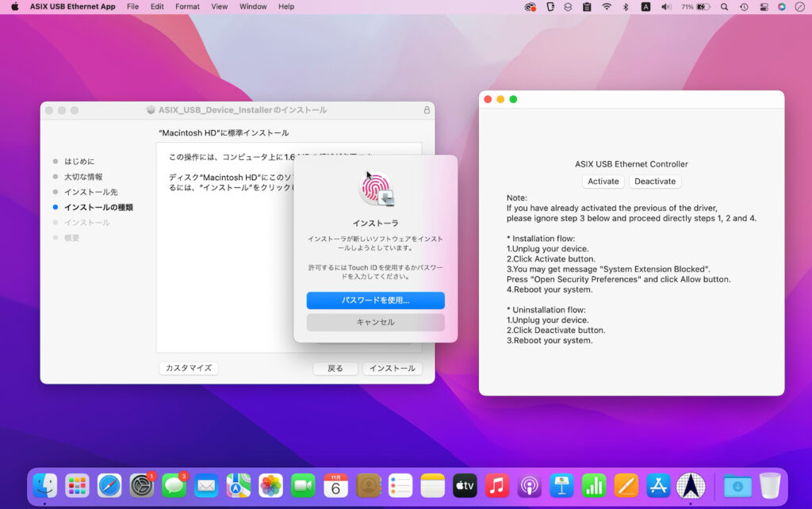Open the Maps app from the Dock

[x=239, y=484]
